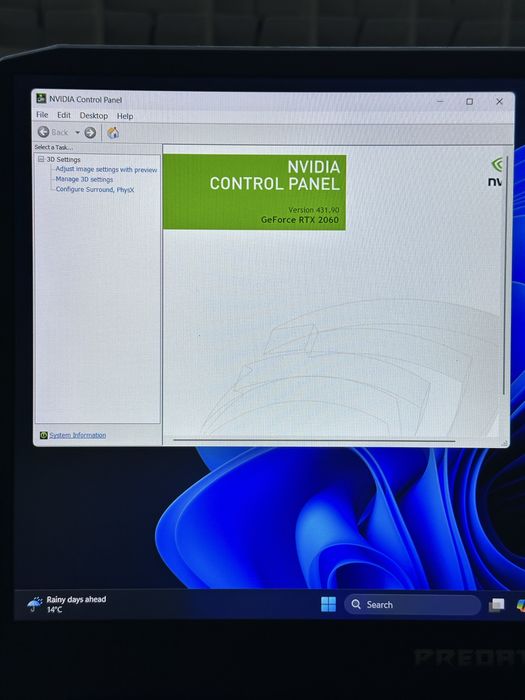Screen dimensions: 525x700
Task: Click the Back arrow icon
Action: 43,132
